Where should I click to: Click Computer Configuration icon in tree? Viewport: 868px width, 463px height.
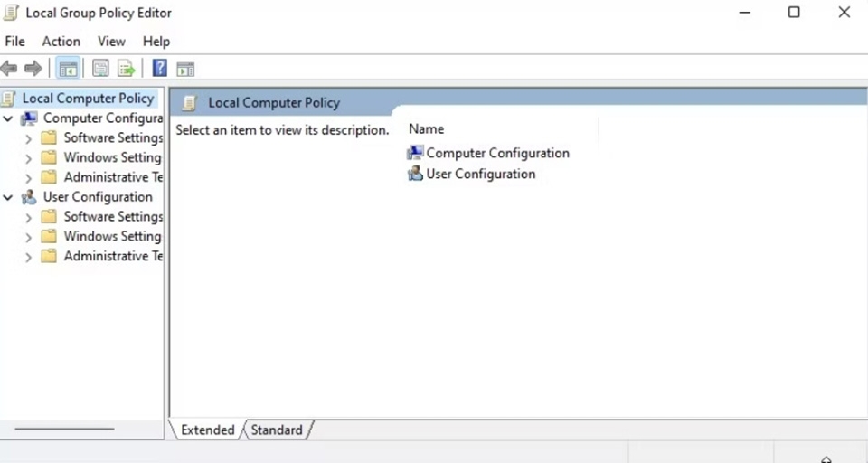pos(29,118)
